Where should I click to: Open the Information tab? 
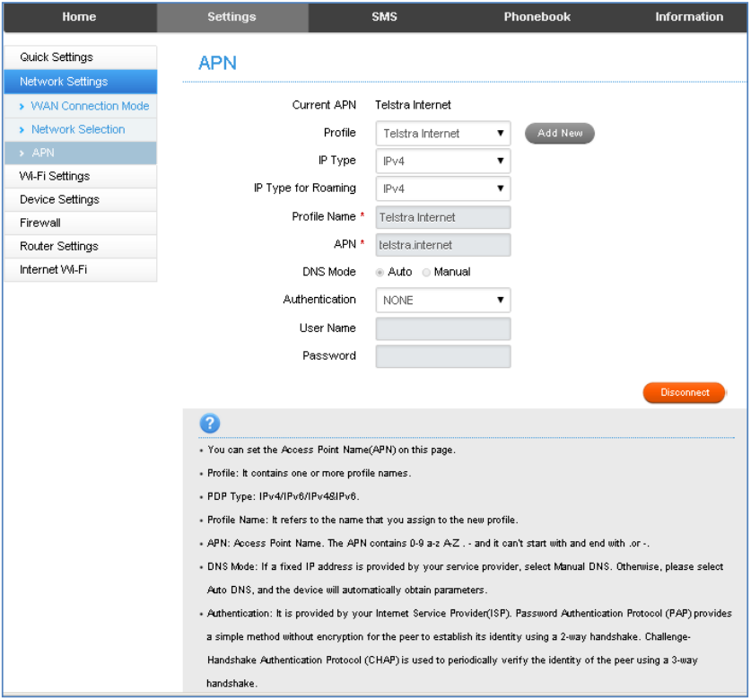[688, 17]
